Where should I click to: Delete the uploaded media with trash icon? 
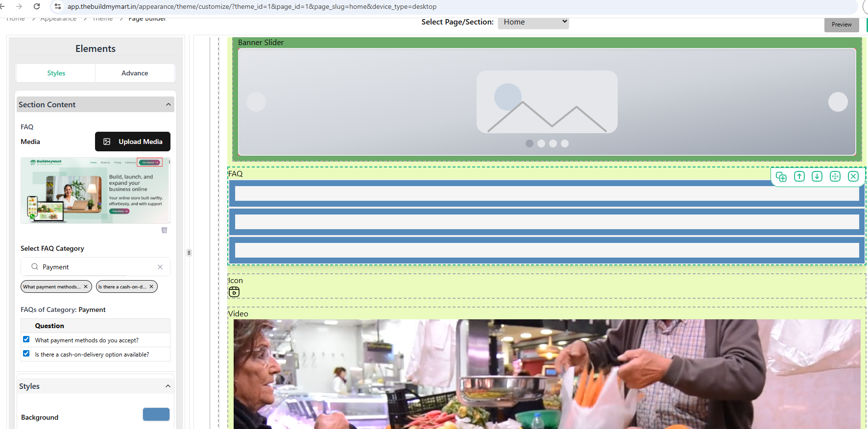[165, 230]
